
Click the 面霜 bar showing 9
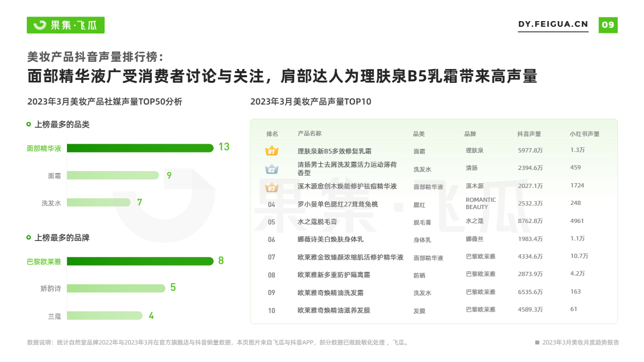[x=113, y=176]
